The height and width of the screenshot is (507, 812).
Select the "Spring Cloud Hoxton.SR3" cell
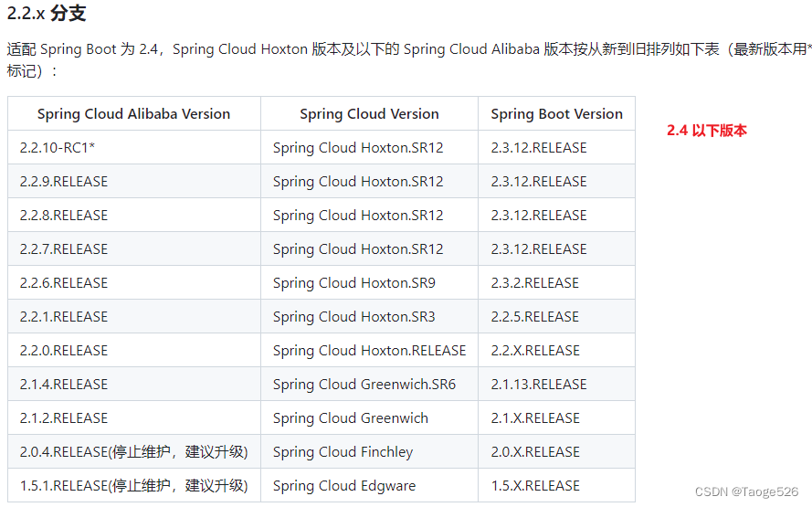click(369, 316)
